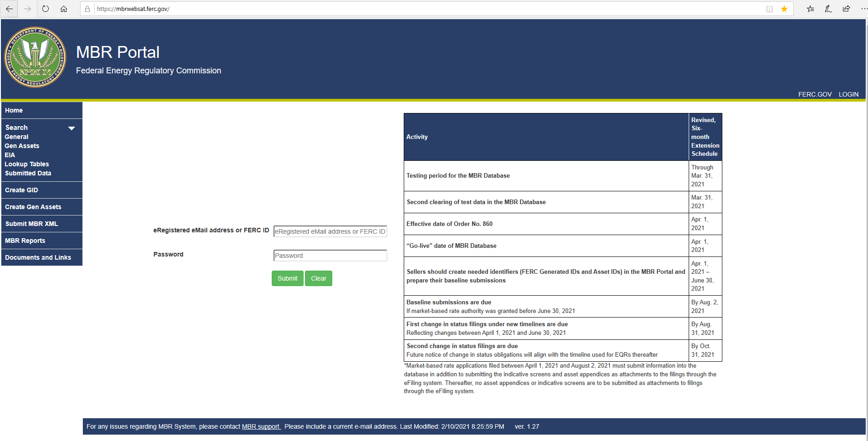Go back using browser back arrow
This screenshot has width=868, height=441.
coord(9,9)
